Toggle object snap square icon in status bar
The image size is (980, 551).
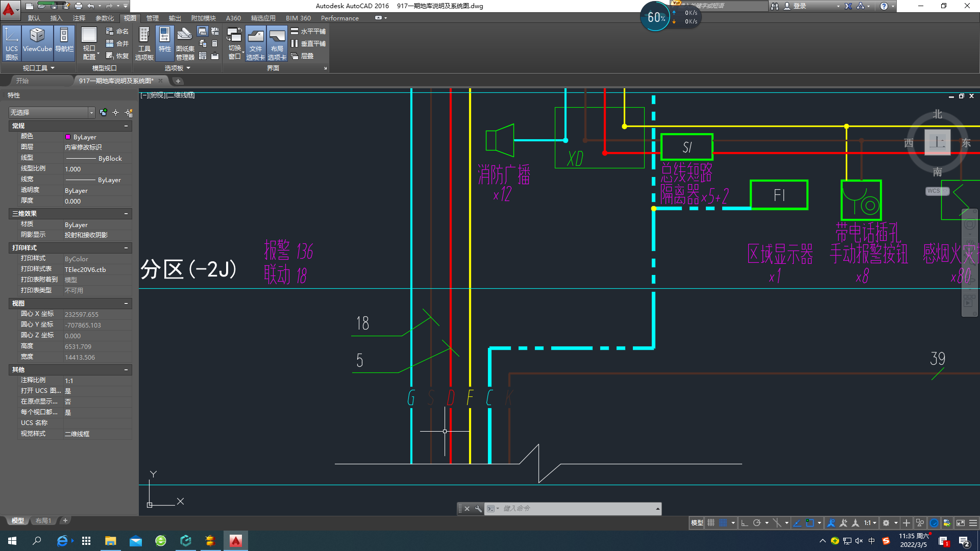(x=810, y=522)
